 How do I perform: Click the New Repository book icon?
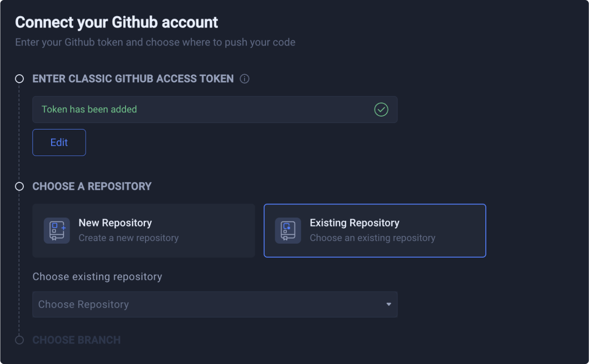(57, 230)
